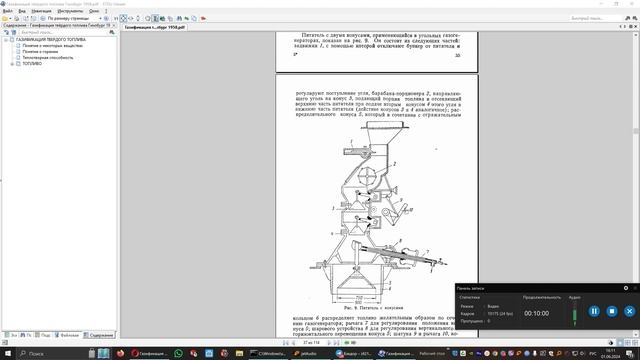
Task: Open the Окно menu
Action: (x=94, y=11)
